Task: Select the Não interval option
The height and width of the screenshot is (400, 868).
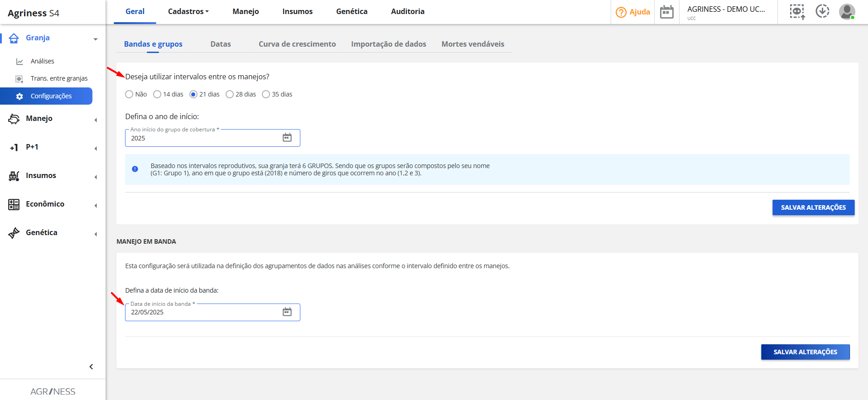Action: click(129, 94)
